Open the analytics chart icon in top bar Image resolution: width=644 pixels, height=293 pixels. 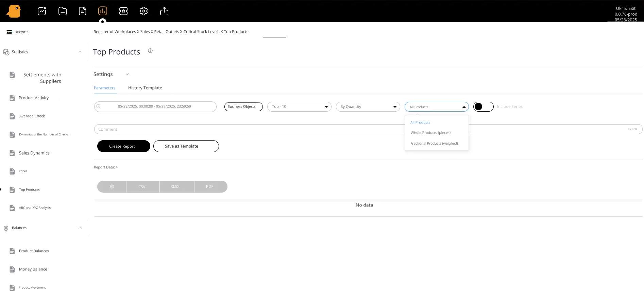coord(42,11)
